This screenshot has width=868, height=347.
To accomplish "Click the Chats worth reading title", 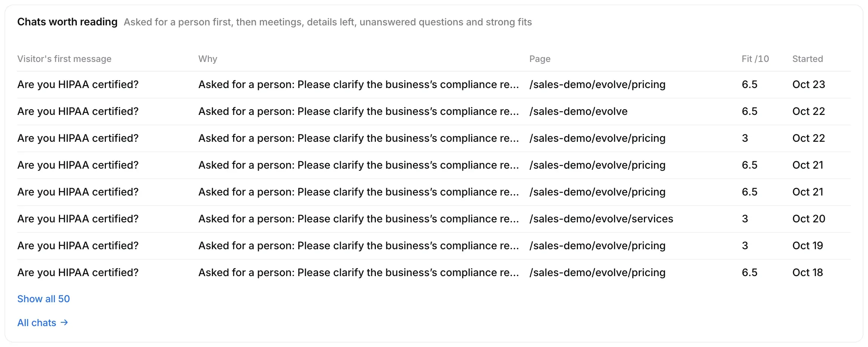I will 67,22.
